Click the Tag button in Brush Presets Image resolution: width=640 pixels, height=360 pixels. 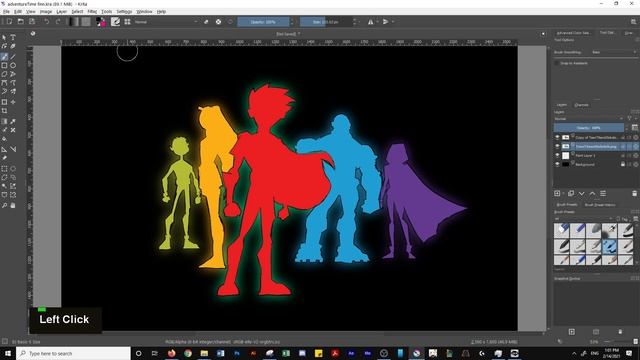624,219
